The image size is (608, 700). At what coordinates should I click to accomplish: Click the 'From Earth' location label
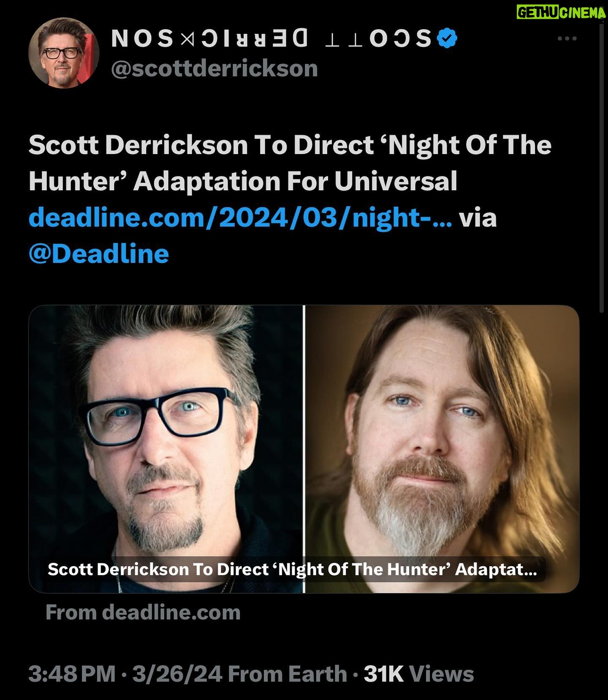(x=288, y=674)
